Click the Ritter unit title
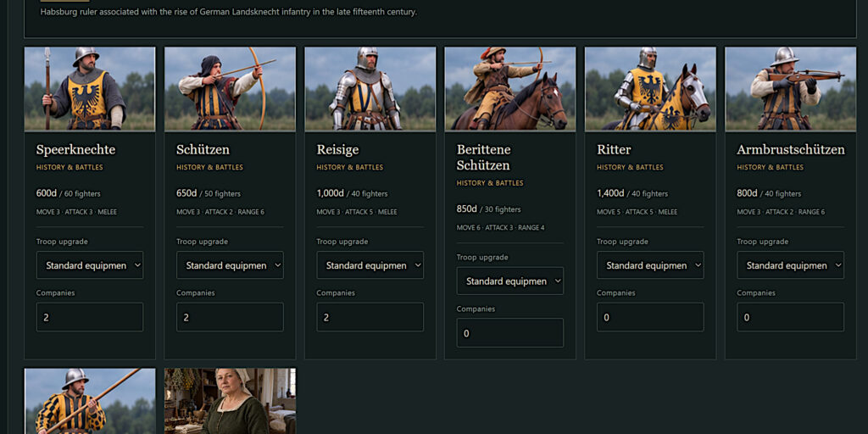This screenshot has height=434, width=868. coord(614,149)
